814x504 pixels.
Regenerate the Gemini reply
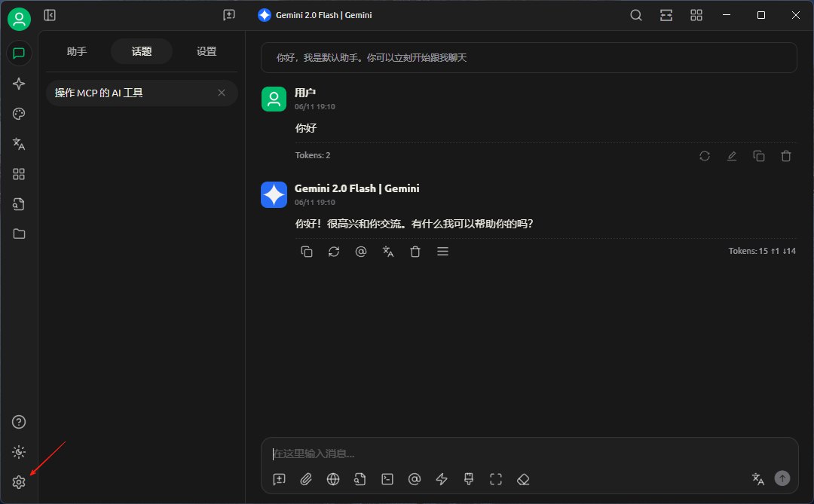click(x=334, y=252)
